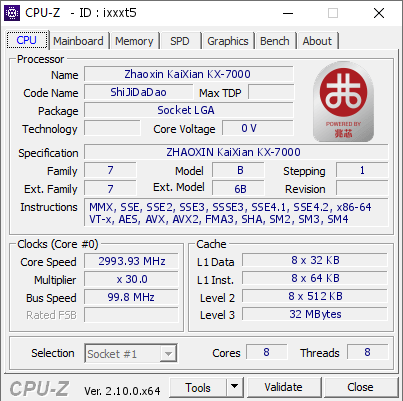Switch to the Mainboard tab
This screenshot has width=403, height=401.
click(x=78, y=41)
